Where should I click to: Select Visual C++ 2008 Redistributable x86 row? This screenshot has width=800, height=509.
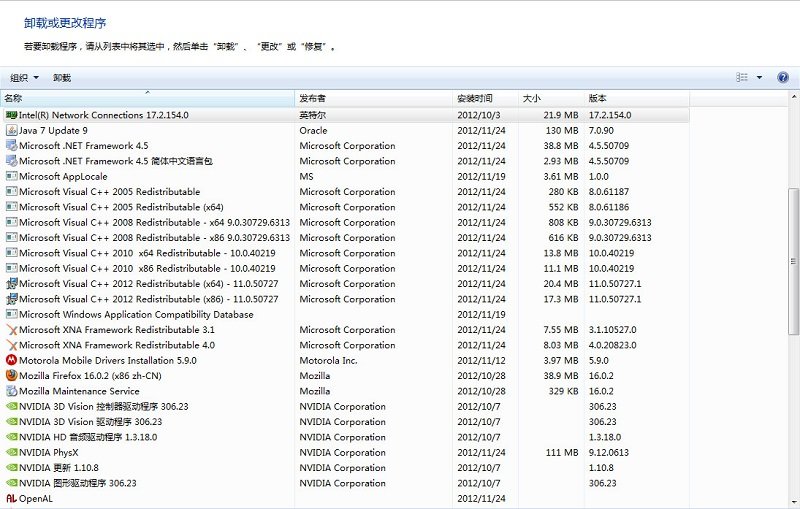click(344, 238)
